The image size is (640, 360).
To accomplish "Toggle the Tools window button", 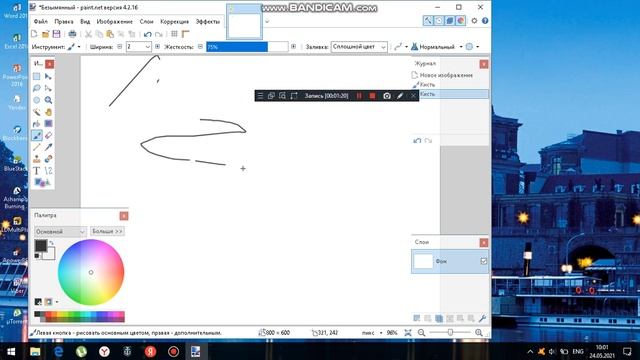I will 428,20.
